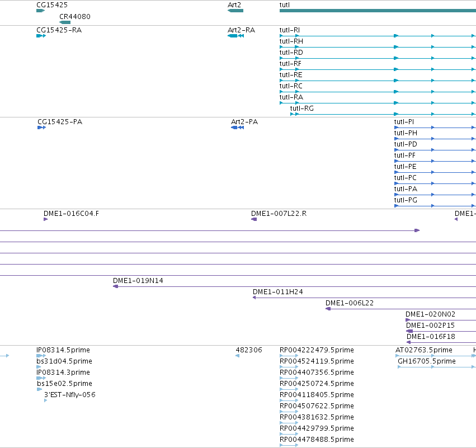This screenshot has height=448, width=476.
Task: Select EST RP004407356.5prime
Action: (x=317, y=372)
